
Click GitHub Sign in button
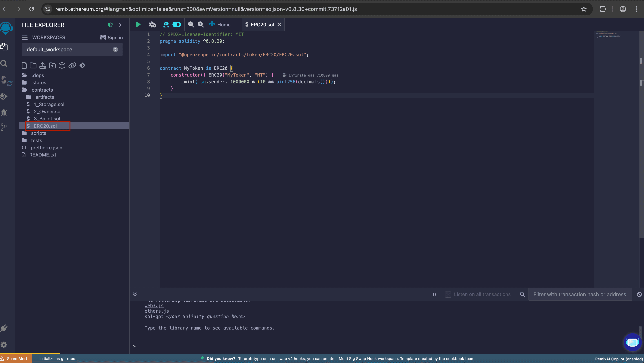[111, 38]
